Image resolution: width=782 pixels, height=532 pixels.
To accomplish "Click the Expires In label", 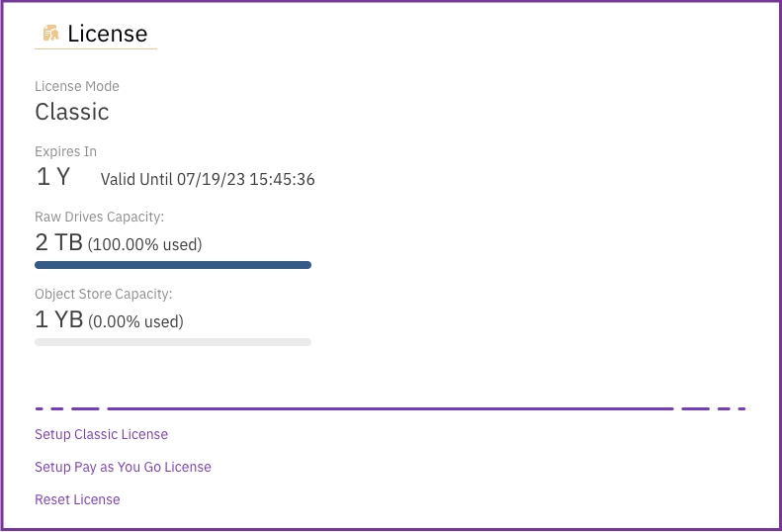I will pyautogui.click(x=65, y=151).
